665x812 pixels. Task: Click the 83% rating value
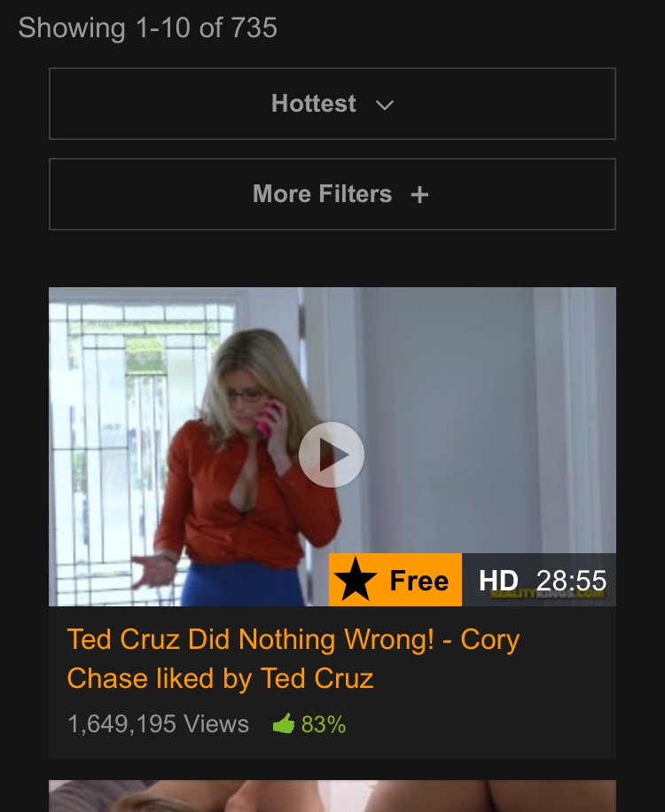(x=323, y=724)
